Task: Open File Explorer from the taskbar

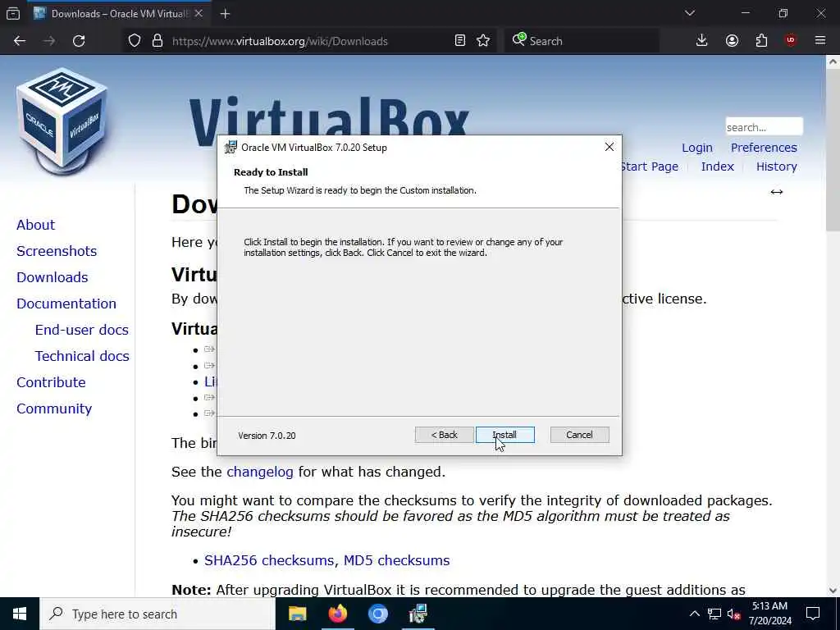Action: (297, 614)
